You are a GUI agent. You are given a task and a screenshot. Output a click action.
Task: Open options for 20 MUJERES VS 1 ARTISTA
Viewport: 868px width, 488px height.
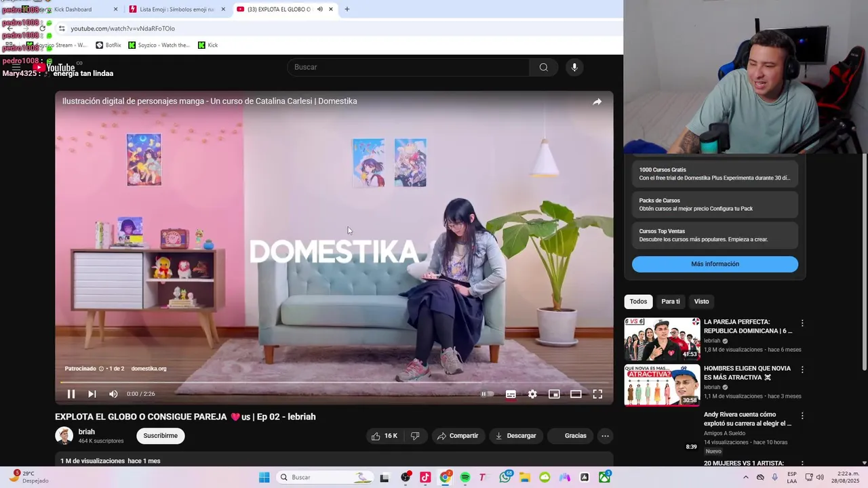click(802, 464)
